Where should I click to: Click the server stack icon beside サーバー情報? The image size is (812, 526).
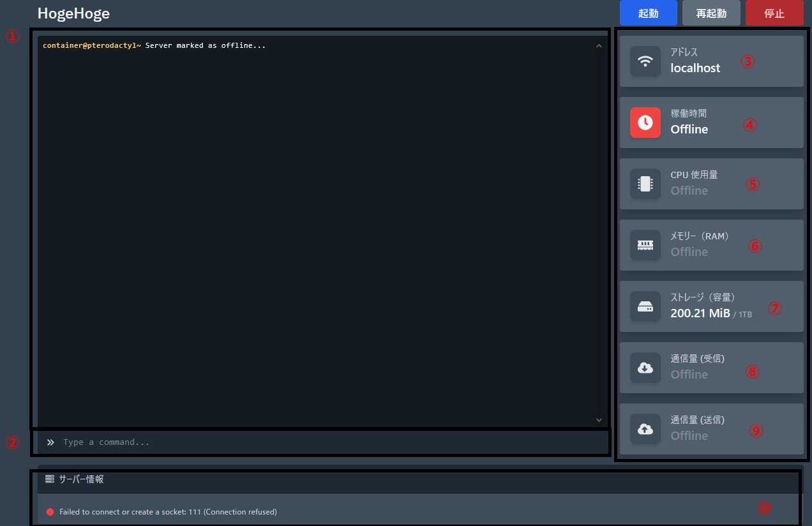click(x=50, y=479)
